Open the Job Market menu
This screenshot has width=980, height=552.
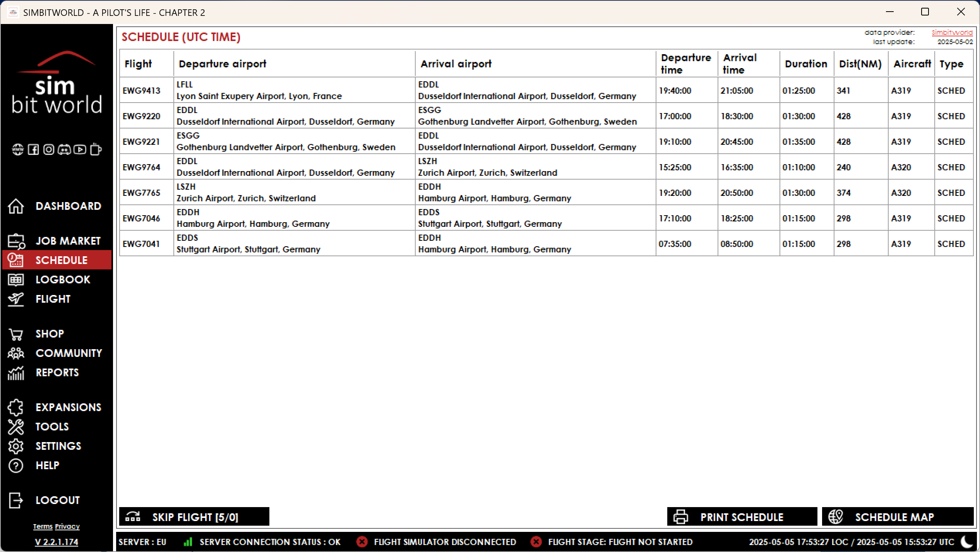68,241
